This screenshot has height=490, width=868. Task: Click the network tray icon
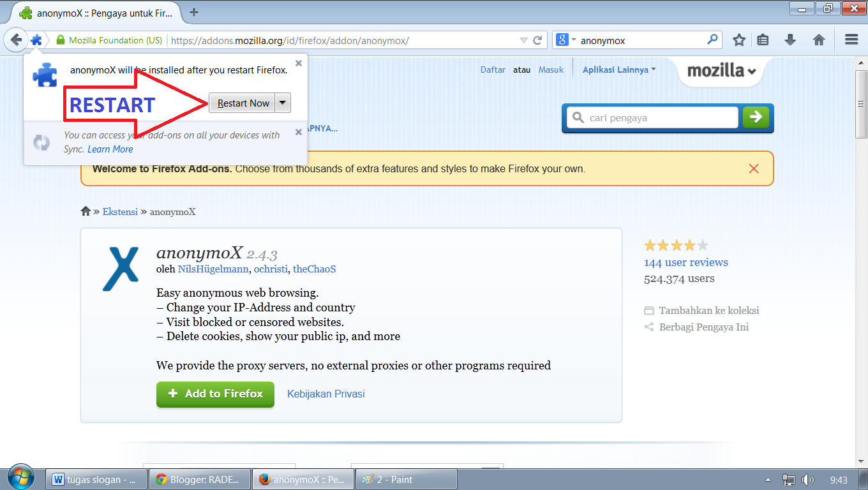[x=789, y=480]
